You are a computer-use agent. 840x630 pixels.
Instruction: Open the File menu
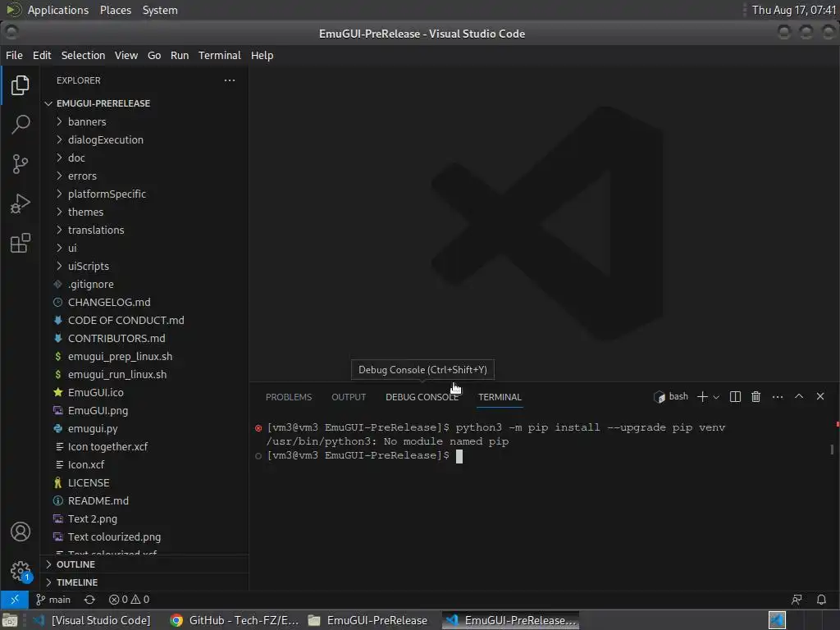tap(14, 55)
